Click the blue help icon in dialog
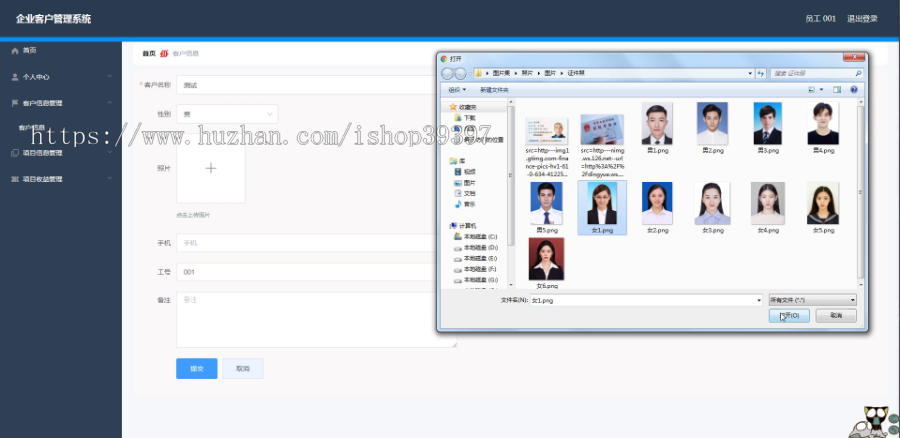 click(854, 90)
